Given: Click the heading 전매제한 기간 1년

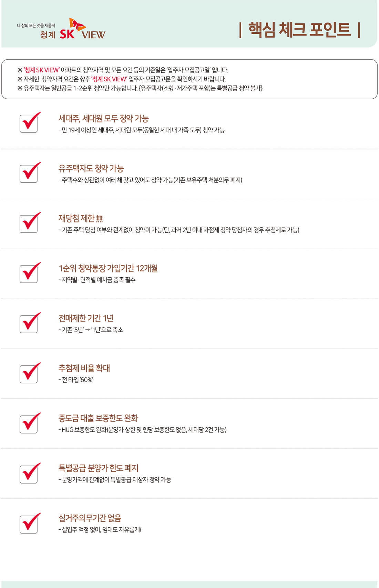Looking at the screenshot, I should pos(86,318).
